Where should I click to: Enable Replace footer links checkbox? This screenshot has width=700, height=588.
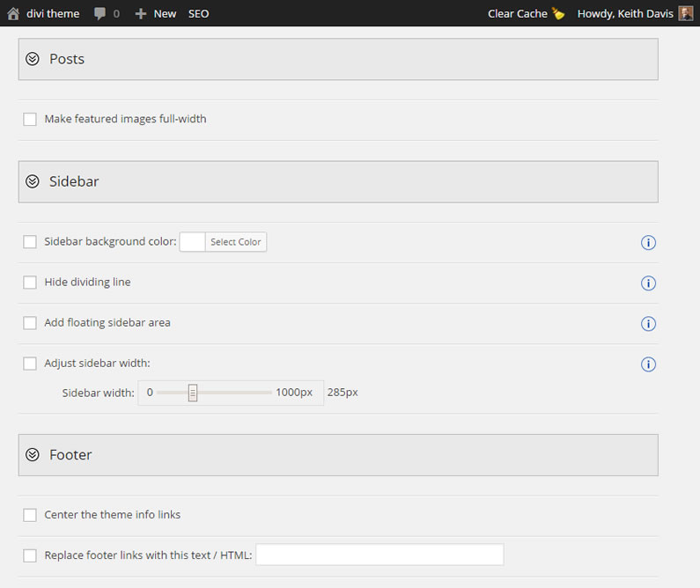click(x=30, y=555)
